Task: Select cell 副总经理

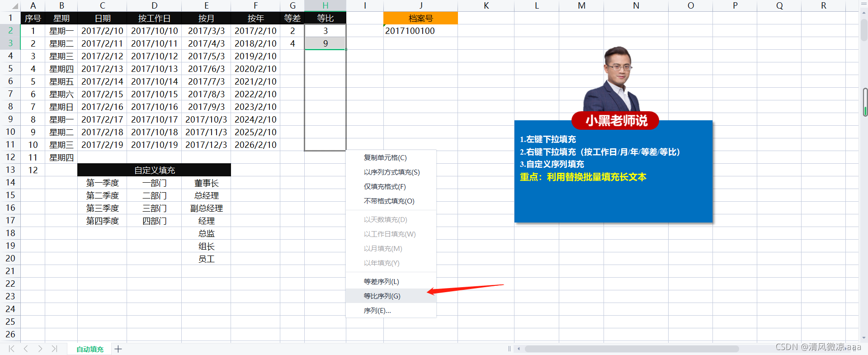Action: click(x=206, y=208)
